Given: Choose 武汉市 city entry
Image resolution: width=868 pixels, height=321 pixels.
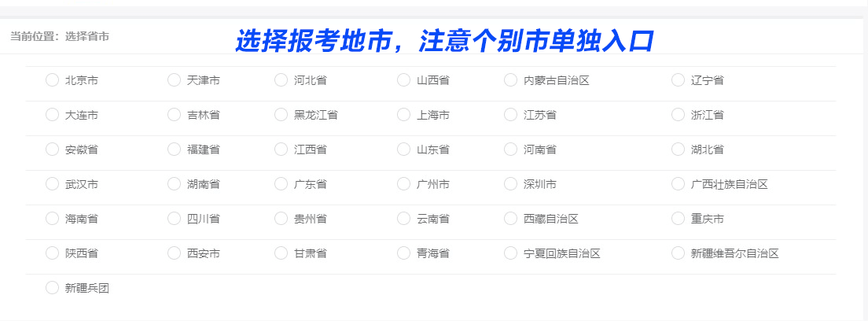Looking at the screenshot, I should point(53,184).
